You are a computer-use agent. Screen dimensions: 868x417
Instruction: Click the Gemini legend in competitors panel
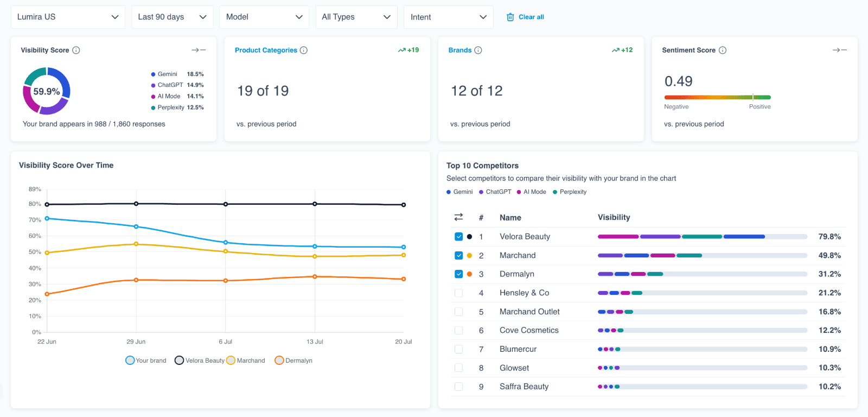459,192
